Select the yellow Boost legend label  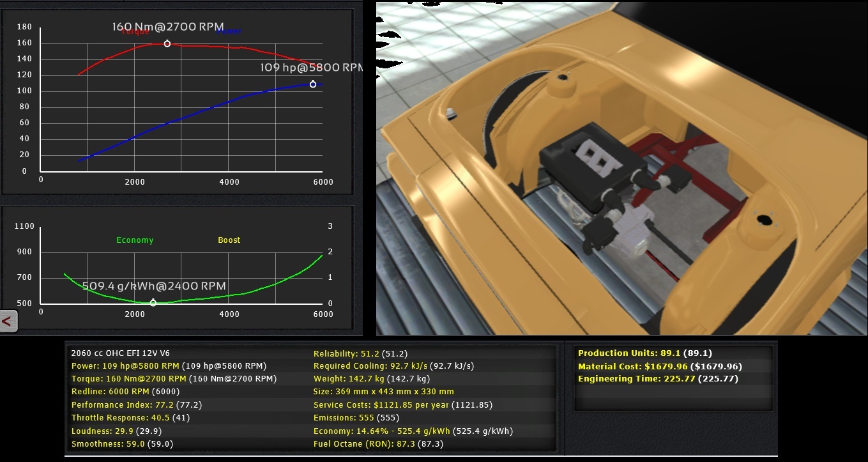[229, 240]
